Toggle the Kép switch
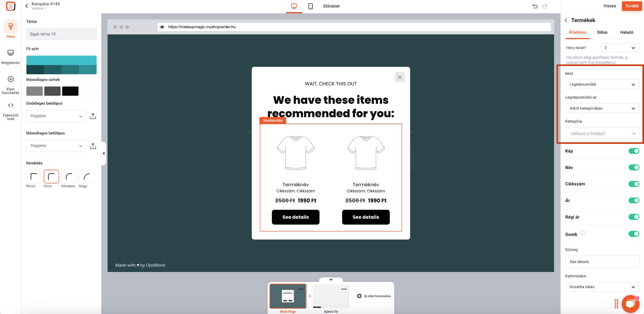Viewport: 644px width, 314px height. (634, 151)
